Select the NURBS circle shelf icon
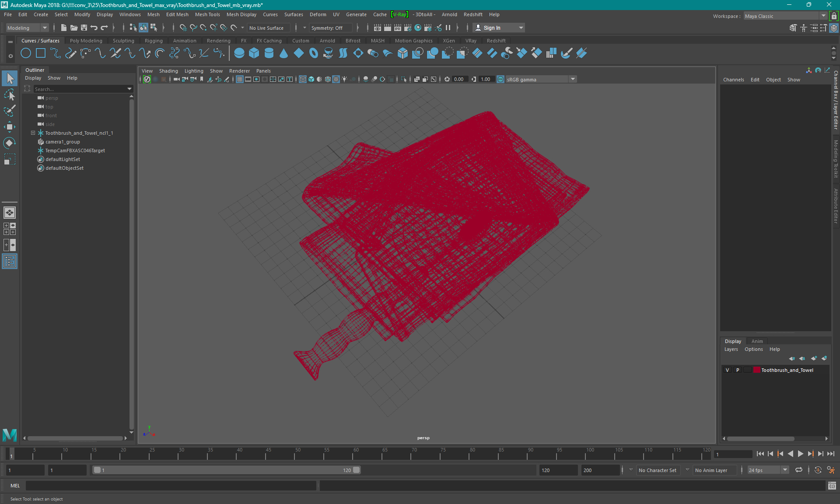Screen dimensions: 840x504 [x=26, y=53]
